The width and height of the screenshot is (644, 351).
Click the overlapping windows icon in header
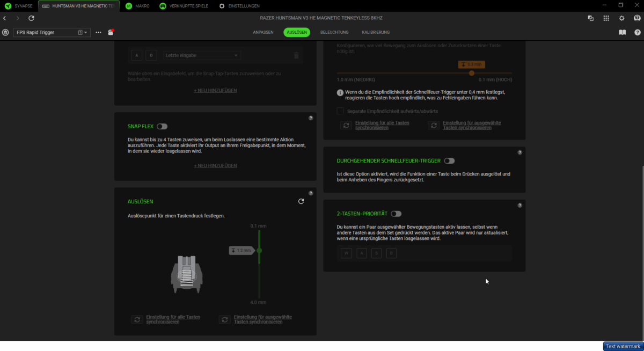point(590,18)
